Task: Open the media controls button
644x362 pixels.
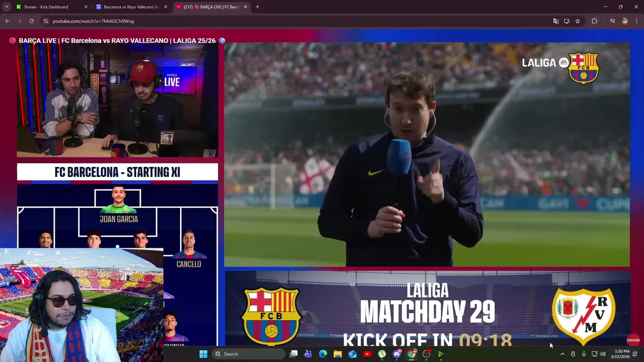Action: coord(612,21)
